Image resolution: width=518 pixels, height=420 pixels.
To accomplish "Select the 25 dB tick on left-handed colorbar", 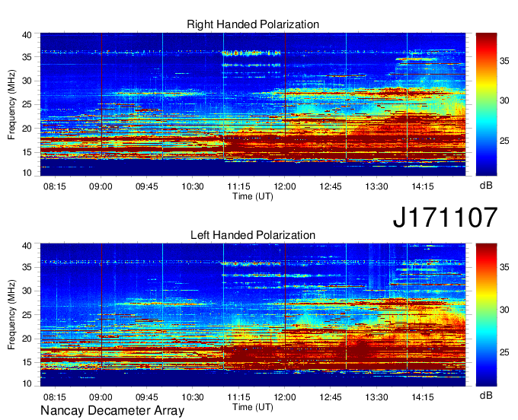I will (504, 352).
